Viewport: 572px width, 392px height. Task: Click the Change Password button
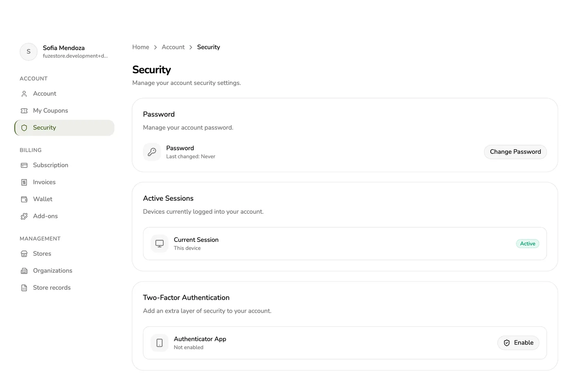(515, 152)
